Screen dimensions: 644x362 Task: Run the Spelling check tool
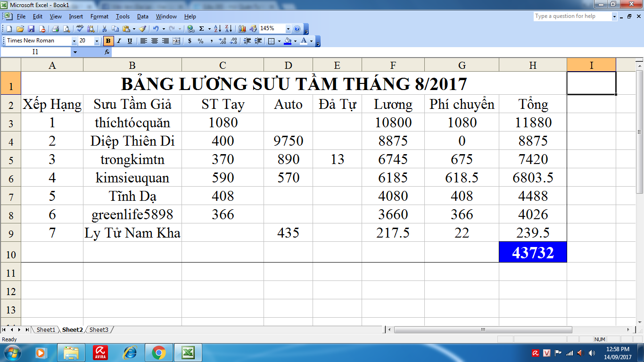pyautogui.click(x=80, y=29)
